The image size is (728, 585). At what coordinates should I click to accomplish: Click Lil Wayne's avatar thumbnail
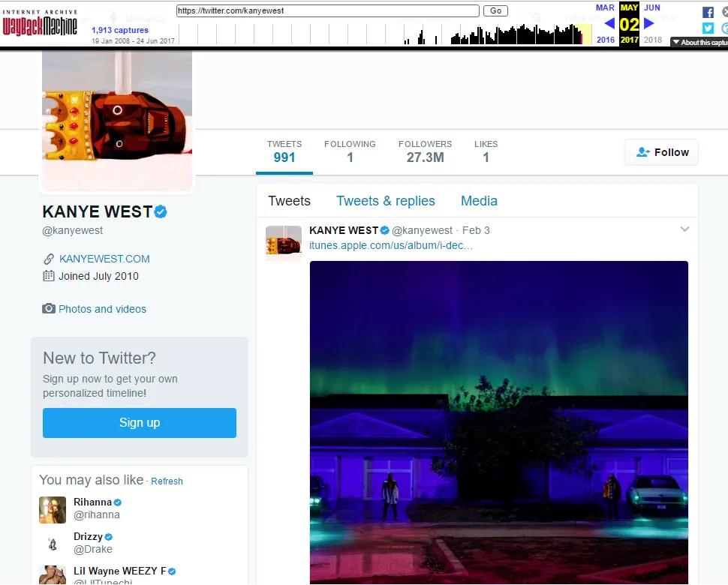click(x=53, y=574)
